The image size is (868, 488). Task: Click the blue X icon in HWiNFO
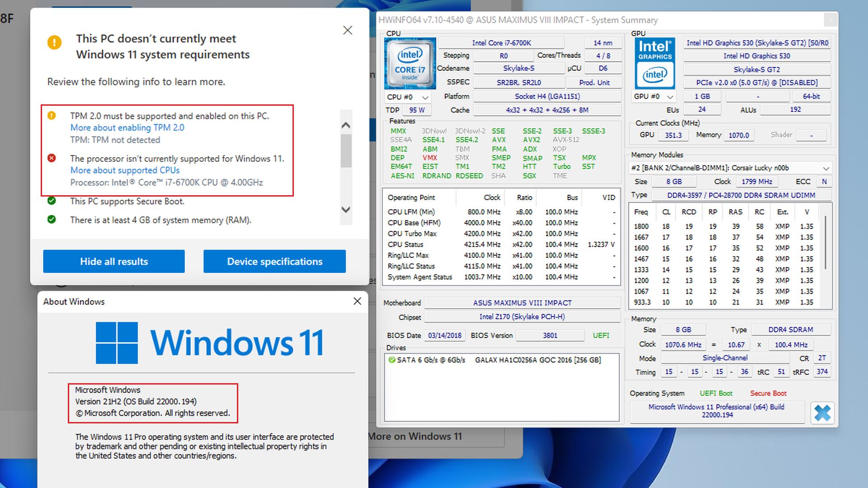pos(822,413)
